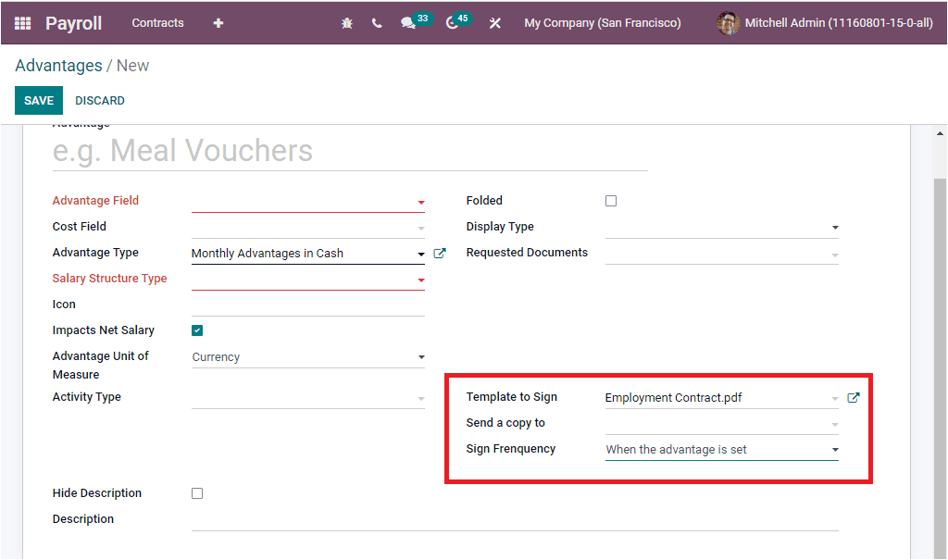Click the SAVE button
948x560 pixels.
[38, 100]
